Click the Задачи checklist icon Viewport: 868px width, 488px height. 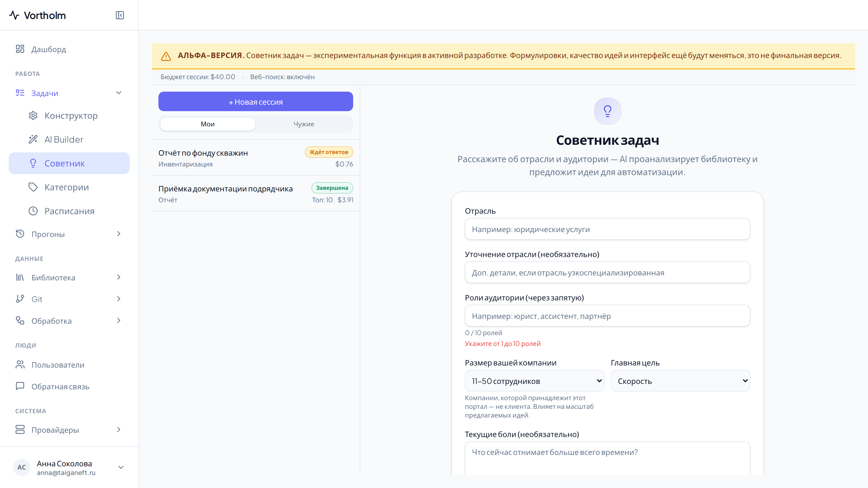[x=20, y=93]
